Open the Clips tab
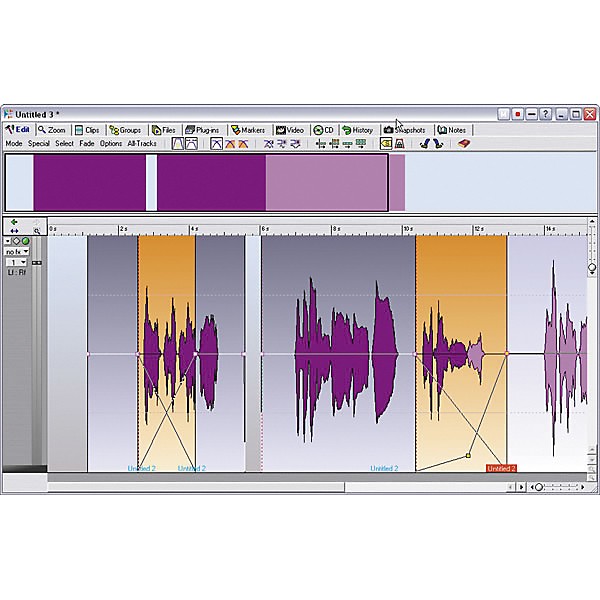 [87, 130]
